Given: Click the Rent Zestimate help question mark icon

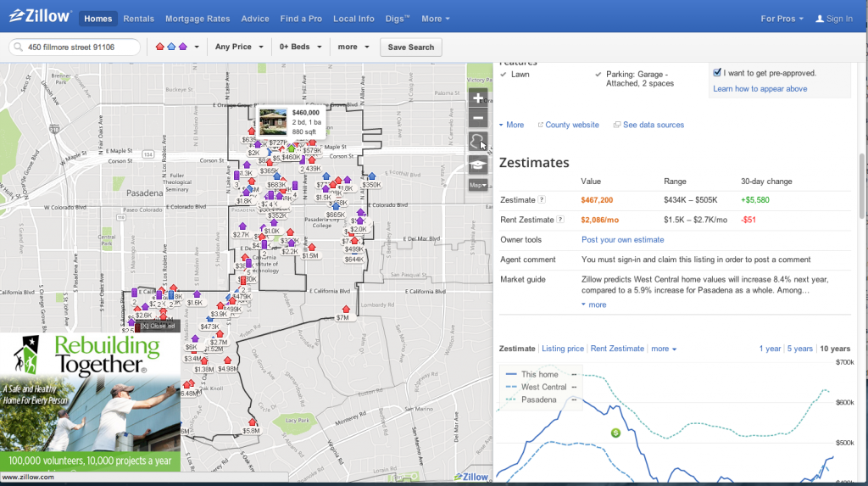Looking at the screenshot, I should (560, 220).
